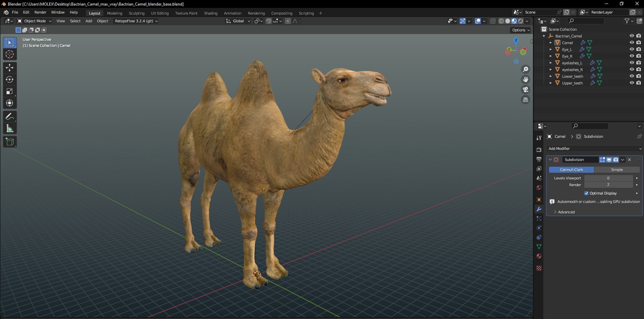The height and width of the screenshot is (319, 644).
Task: Open the Options dropdown in viewport
Action: (521, 30)
